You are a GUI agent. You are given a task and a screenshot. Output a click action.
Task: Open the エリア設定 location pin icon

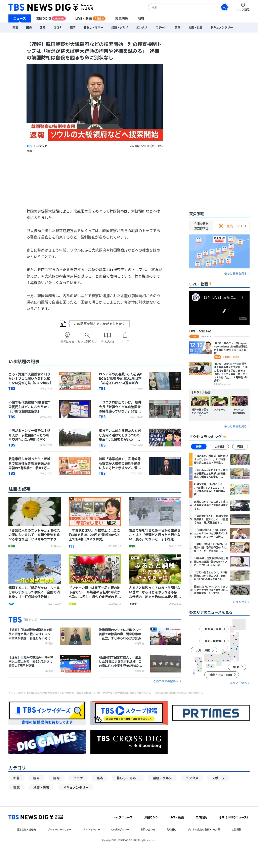[243, 5]
